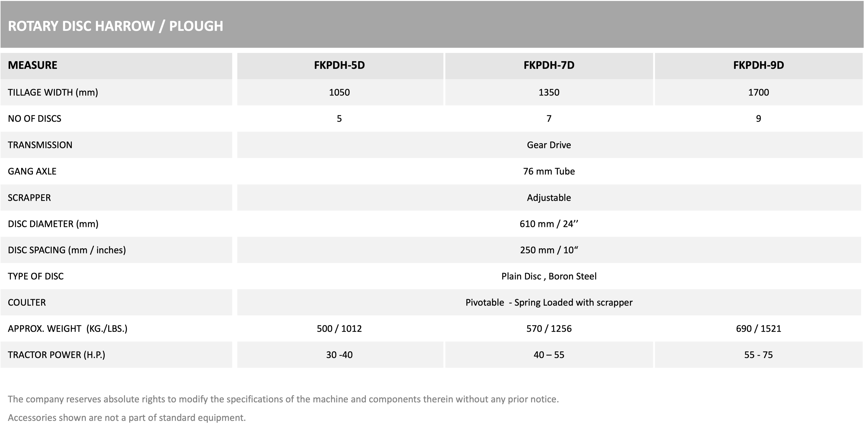This screenshot has width=868, height=431.
Task: Click the NO OF DISCS row label
Action: [x=35, y=119]
